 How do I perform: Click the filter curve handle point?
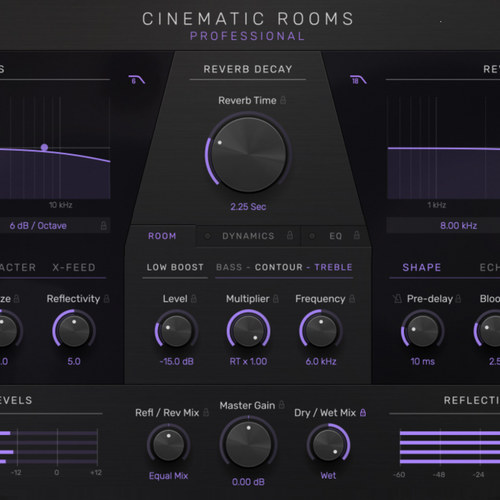point(44,147)
